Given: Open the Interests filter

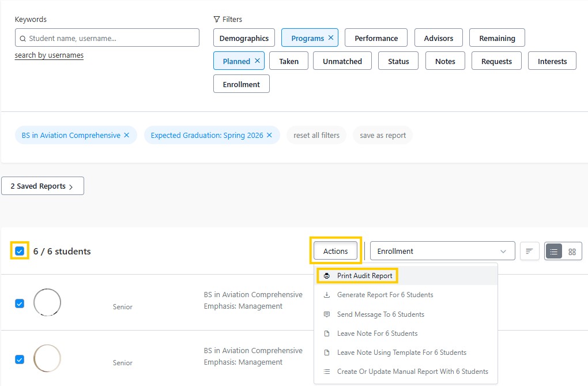Looking at the screenshot, I should coord(552,61).
